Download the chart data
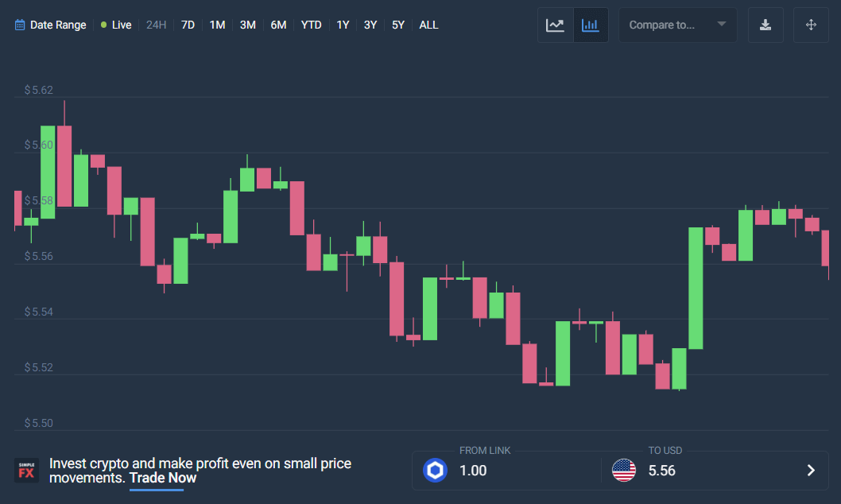 pos(765,25)
